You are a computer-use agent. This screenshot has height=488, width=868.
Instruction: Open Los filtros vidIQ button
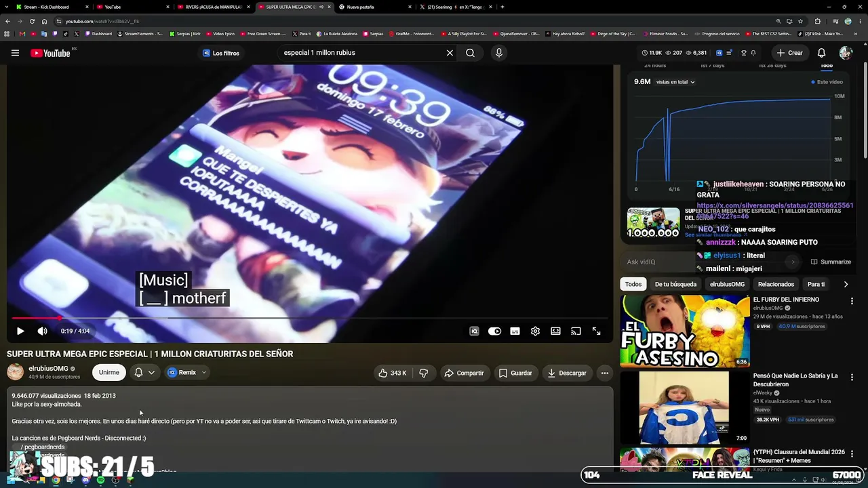[221, 53]
